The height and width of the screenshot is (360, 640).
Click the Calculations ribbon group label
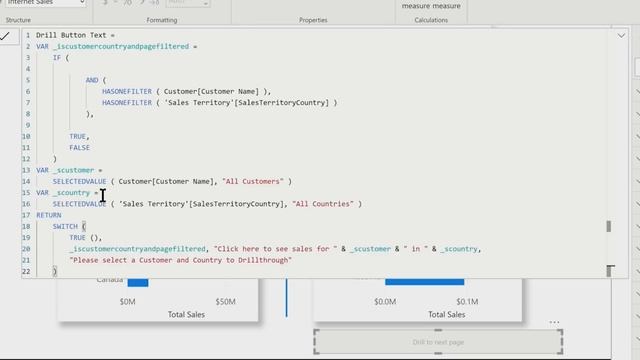(x=431, y=20)
